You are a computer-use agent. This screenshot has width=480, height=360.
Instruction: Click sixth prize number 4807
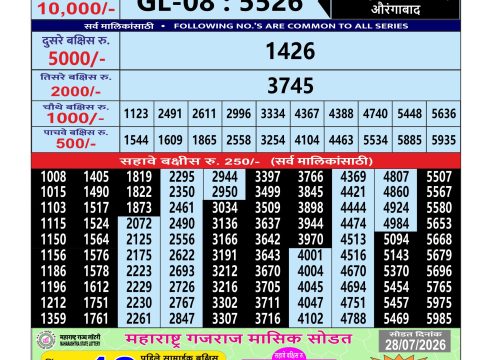(x=396, y=177)
